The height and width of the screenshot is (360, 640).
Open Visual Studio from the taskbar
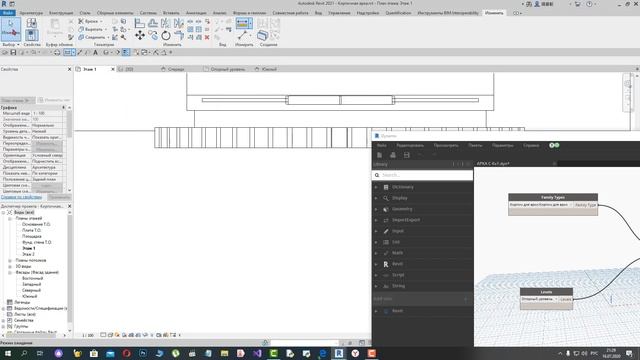tap(257, 353)
